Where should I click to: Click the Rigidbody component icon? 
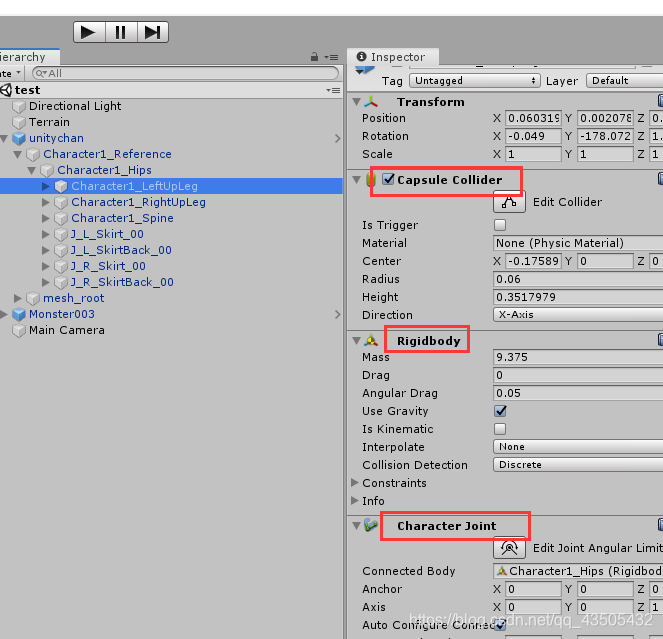[371, 340]
